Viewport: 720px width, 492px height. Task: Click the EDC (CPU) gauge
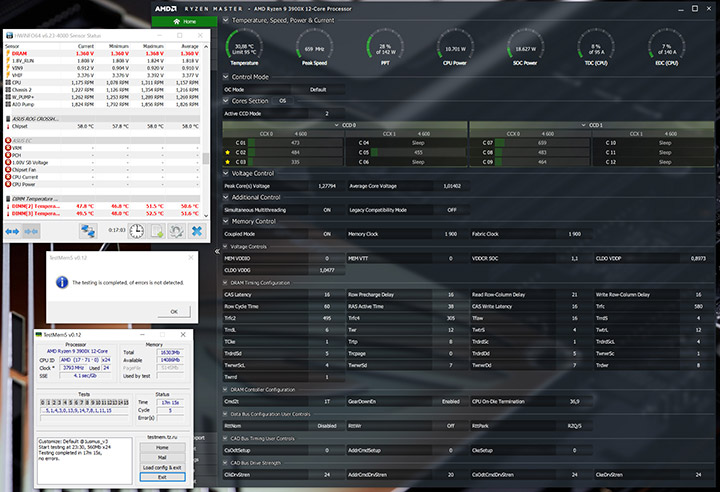click(666, 48)
